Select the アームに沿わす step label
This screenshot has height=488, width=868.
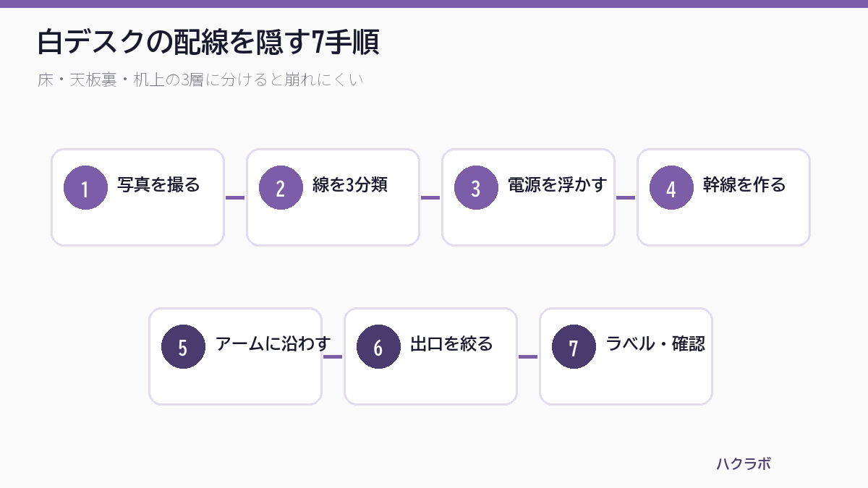pyautogui.click(x=273, y=343)
